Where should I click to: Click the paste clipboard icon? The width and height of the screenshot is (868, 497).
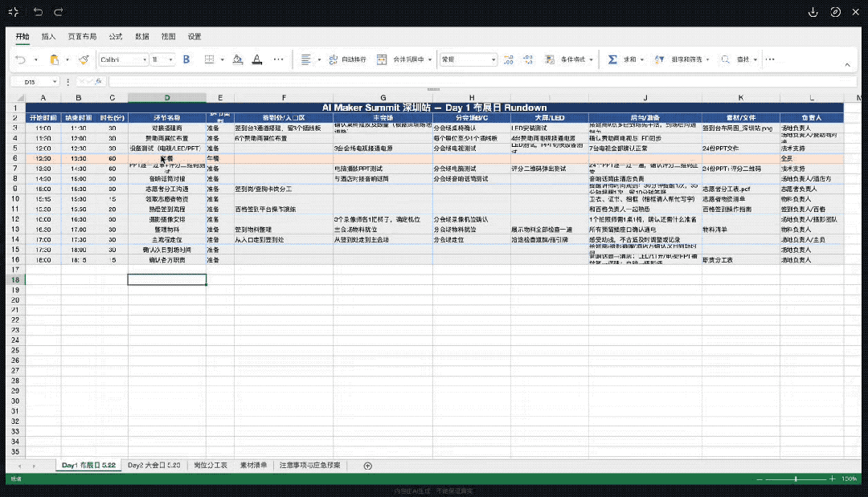tap(55, 59)
